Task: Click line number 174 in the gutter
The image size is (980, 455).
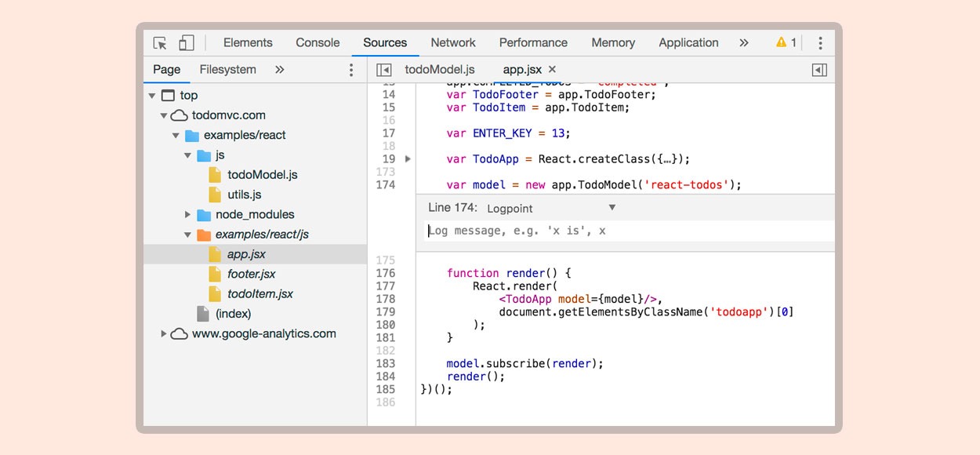Action: (x=386, y=185)
